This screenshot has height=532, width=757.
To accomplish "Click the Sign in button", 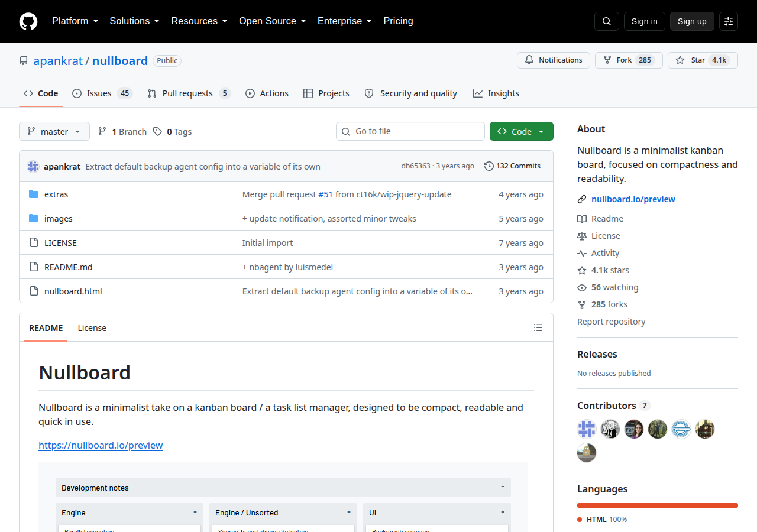I will [x=645, y=21].
